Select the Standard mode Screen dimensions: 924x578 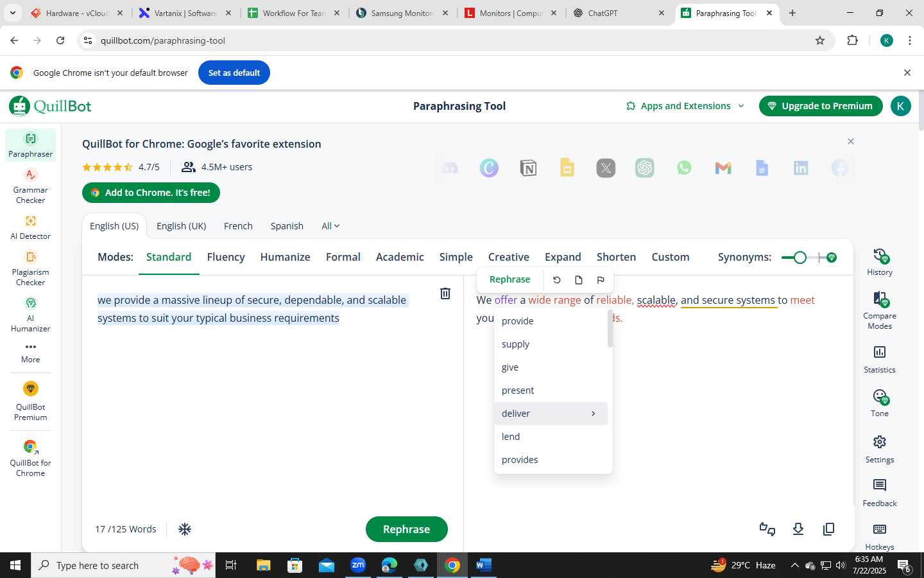click(x=169, y=257)
